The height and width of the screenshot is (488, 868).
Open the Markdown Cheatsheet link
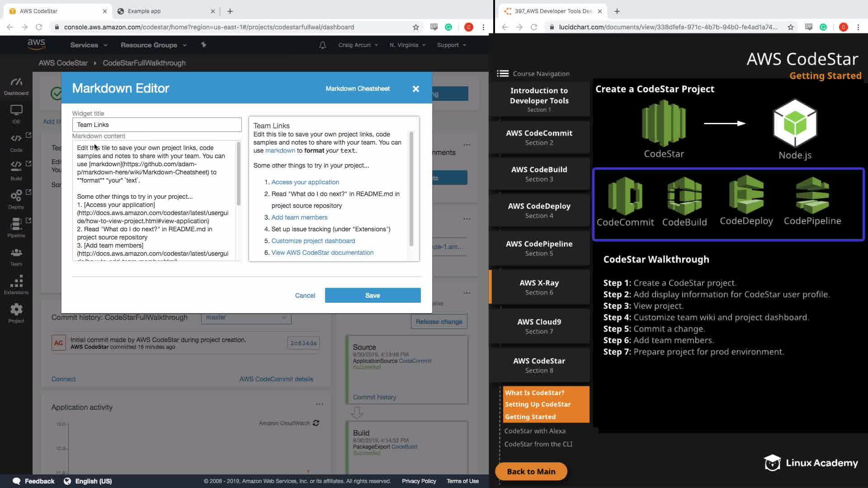pyautogui.click(x=357, y=89)
